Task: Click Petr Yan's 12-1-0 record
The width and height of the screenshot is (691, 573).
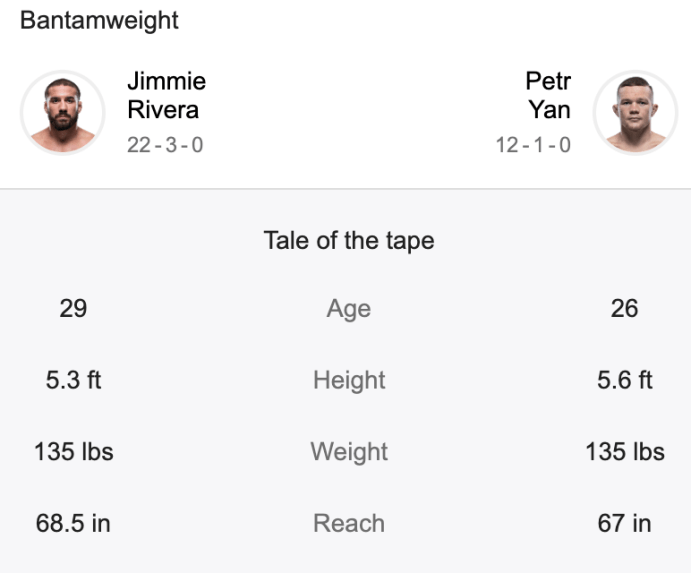Action: 533,145
